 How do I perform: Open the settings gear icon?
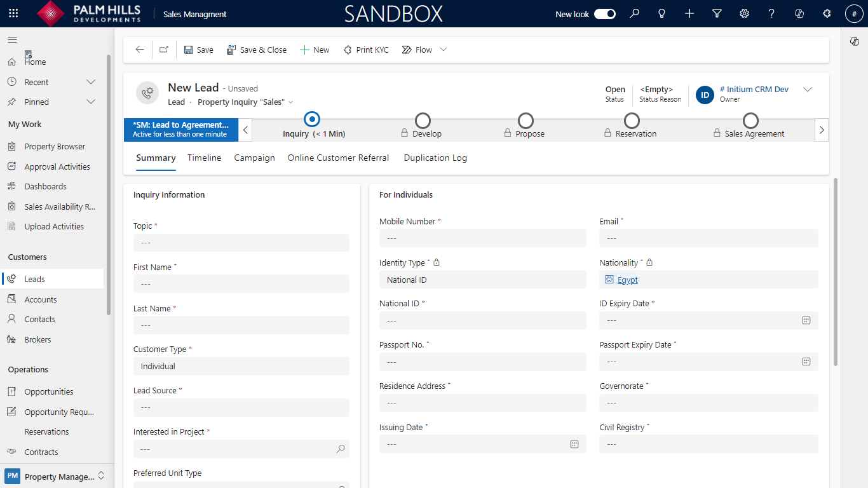tap(744, 13)
